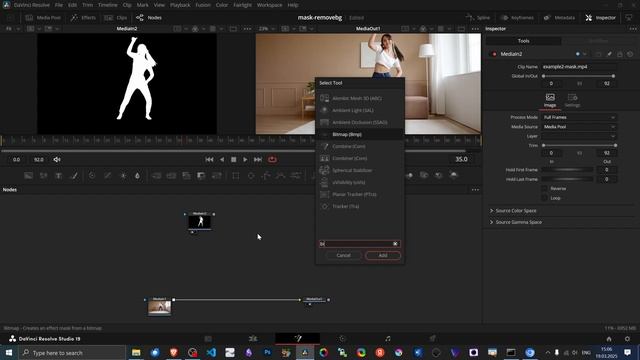The width and height of the screenshot is (640, 360).
Task: Pin the MediaIn2 inspector controls
Action: [x=609, y=54]
